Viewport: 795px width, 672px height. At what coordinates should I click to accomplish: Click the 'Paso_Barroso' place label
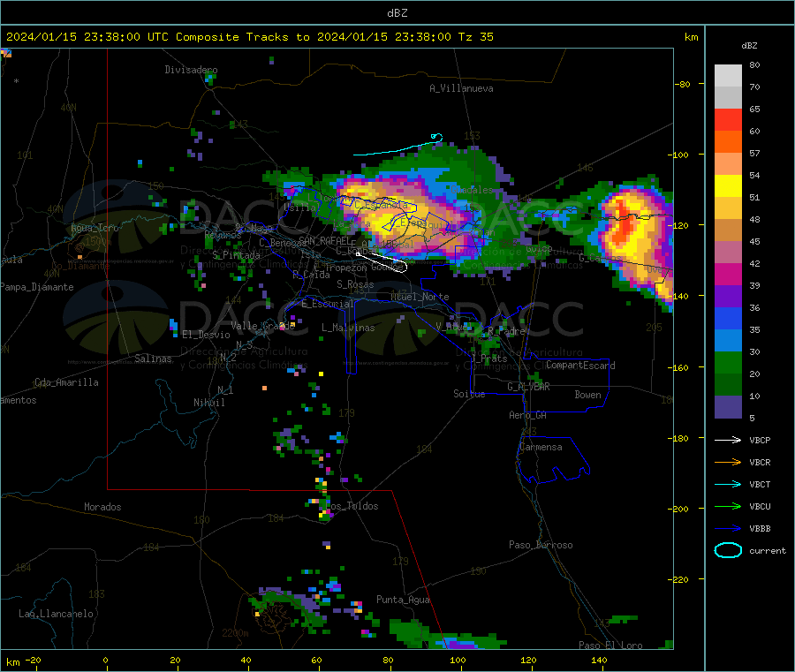(541, 545)
